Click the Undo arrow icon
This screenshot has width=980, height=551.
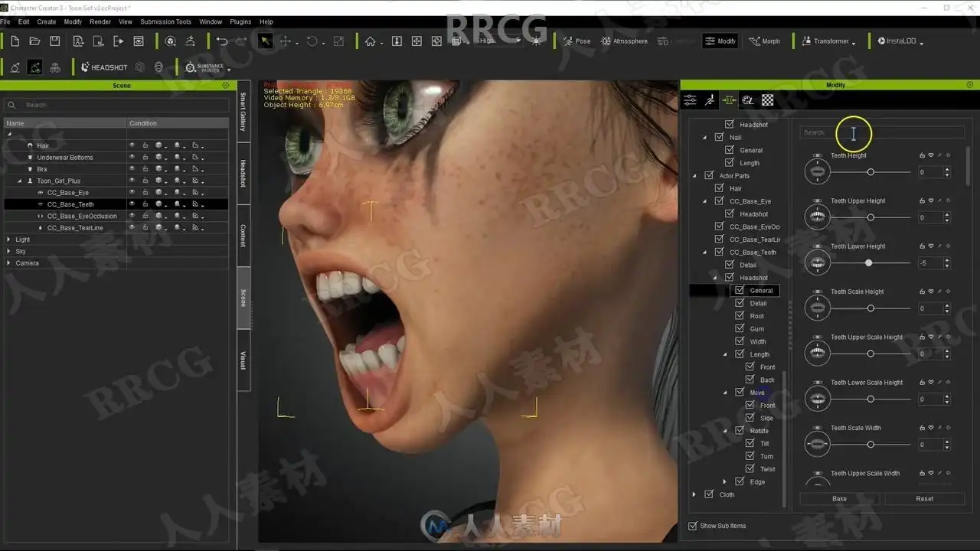pos(221,41)
